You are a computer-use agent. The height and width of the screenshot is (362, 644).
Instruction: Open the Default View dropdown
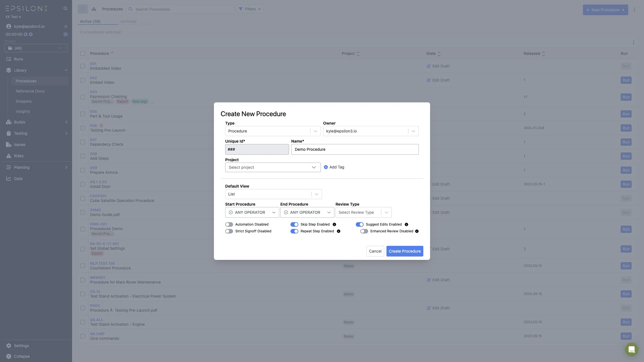click(273, 194)
